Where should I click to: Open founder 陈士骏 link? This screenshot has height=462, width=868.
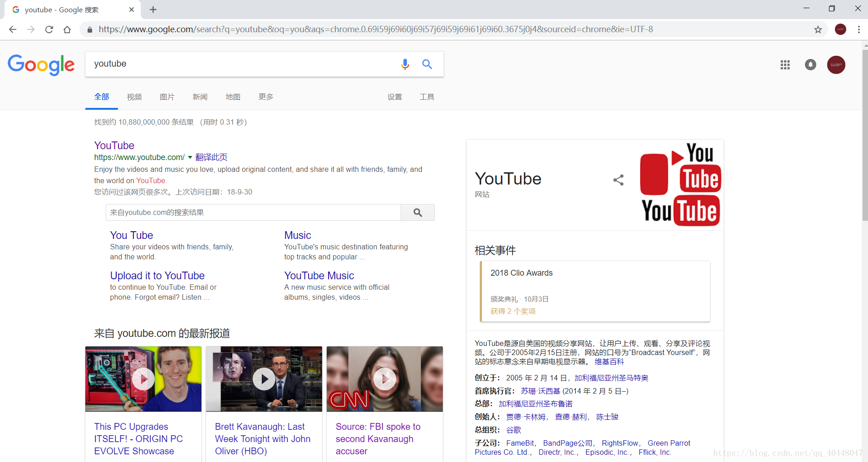coord(607,417)
